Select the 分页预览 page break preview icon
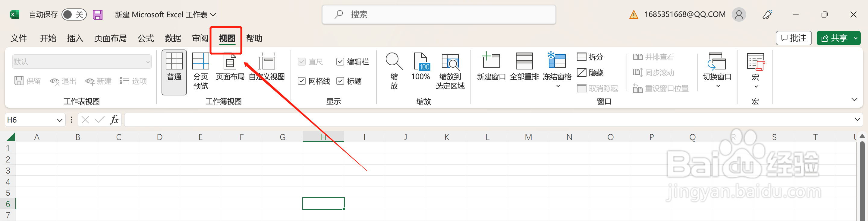 click(x=200, y=71)
